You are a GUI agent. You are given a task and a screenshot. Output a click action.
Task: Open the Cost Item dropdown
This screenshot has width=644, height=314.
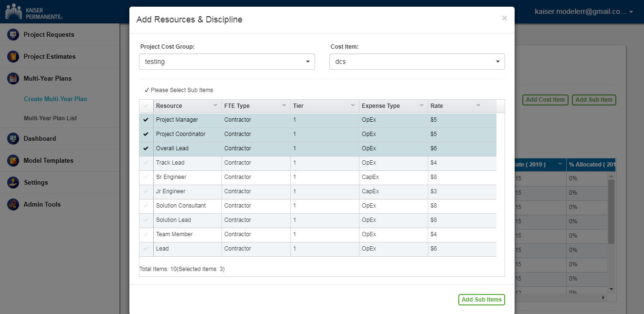coord(417,62)
